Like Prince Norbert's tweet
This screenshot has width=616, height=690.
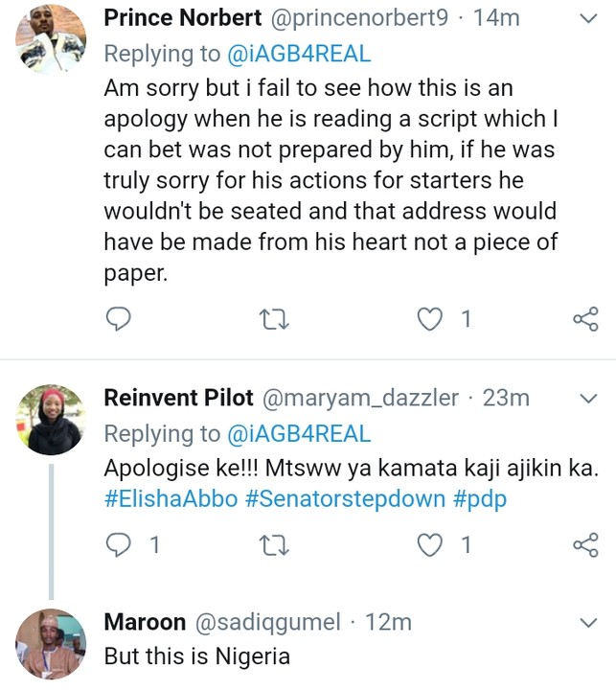432,319
